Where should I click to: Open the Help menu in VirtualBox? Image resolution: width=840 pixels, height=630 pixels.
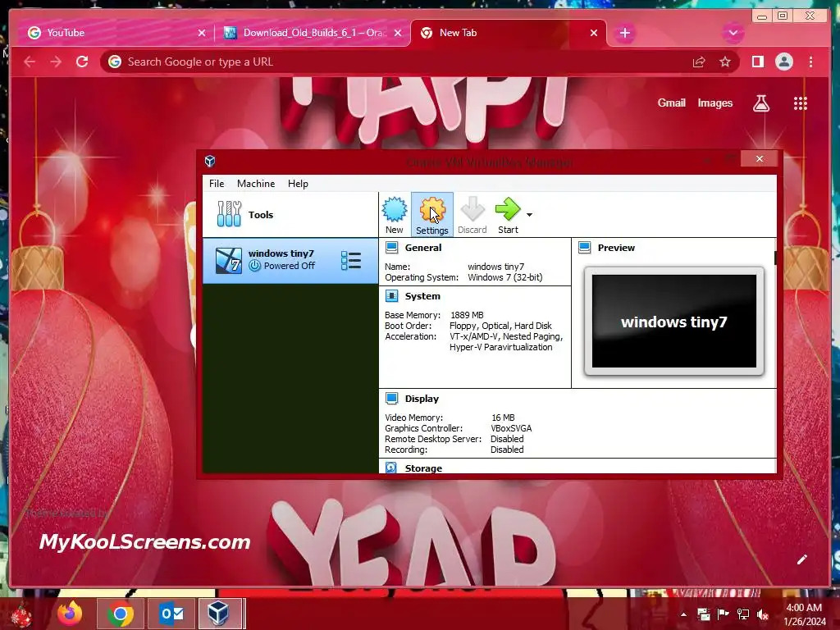pyautogui.click(x=298, y=184)
